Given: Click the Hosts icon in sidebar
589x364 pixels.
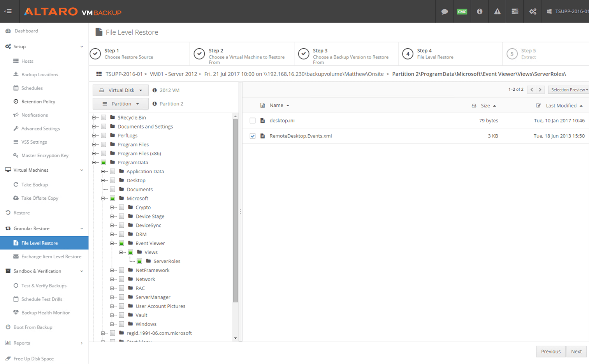Looking at the screenshot, I should point(16,61).
